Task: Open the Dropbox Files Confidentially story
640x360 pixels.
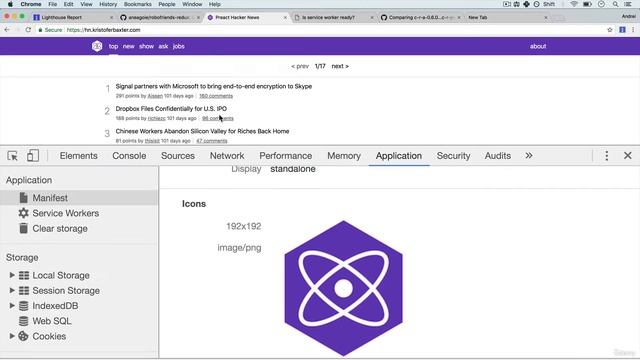Action: [x=171, y=109]
